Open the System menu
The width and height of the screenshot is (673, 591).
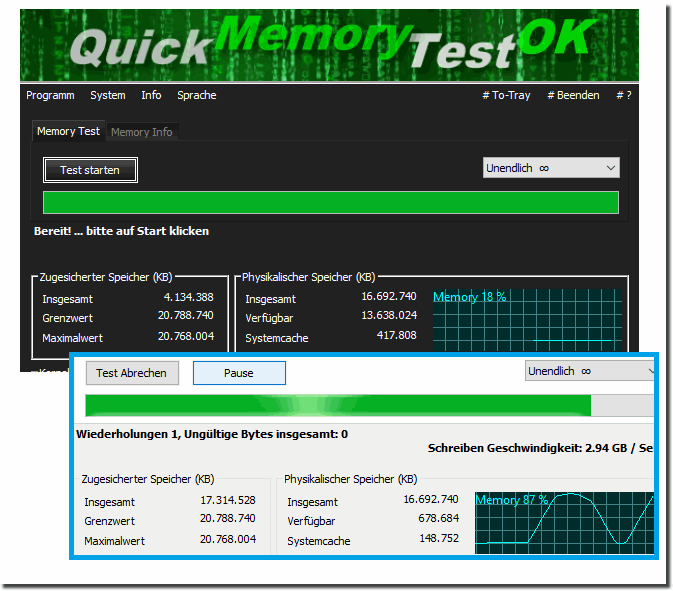tap(108, 95)
